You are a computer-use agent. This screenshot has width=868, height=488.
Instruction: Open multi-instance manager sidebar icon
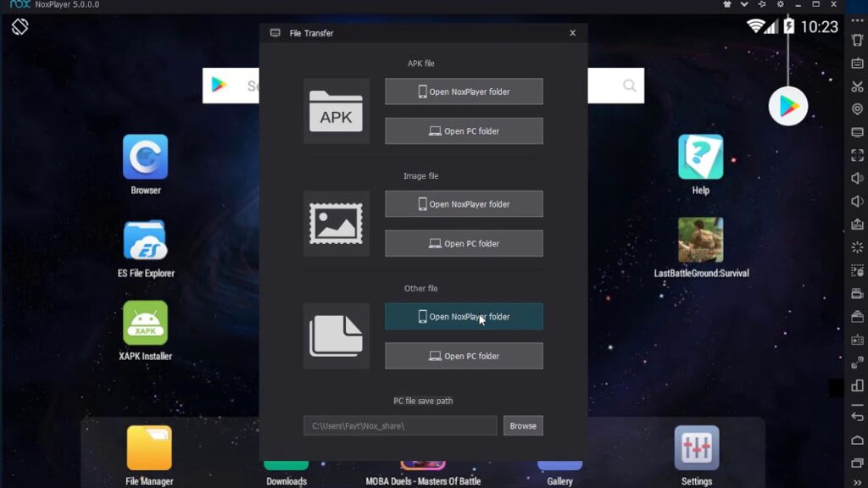[857, 385]
